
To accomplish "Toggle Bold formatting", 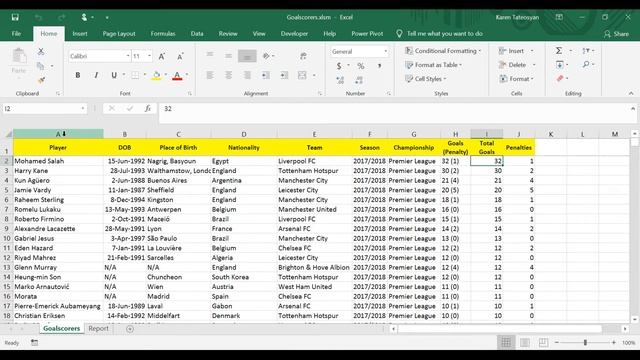I will point(78,75).
